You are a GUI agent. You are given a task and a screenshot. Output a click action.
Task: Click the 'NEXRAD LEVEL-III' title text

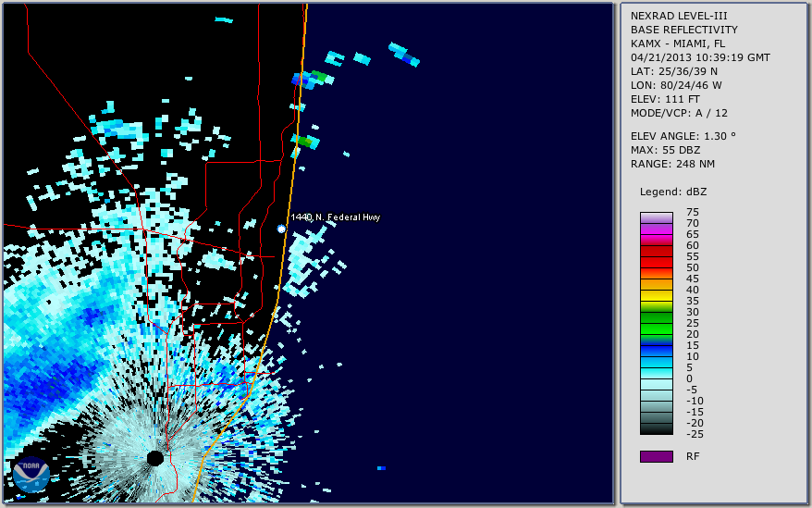[679, 16]
